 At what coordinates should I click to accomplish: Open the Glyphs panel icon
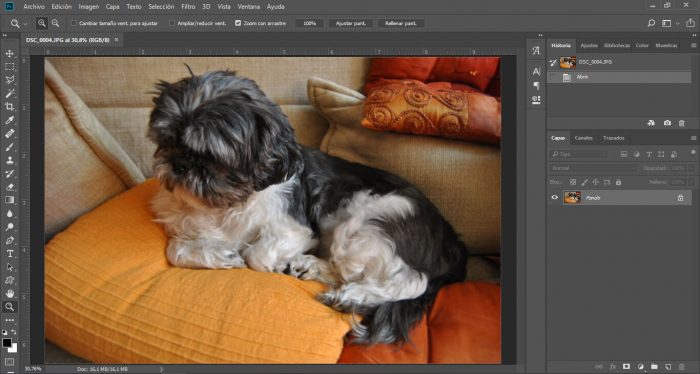coord(536,51)
